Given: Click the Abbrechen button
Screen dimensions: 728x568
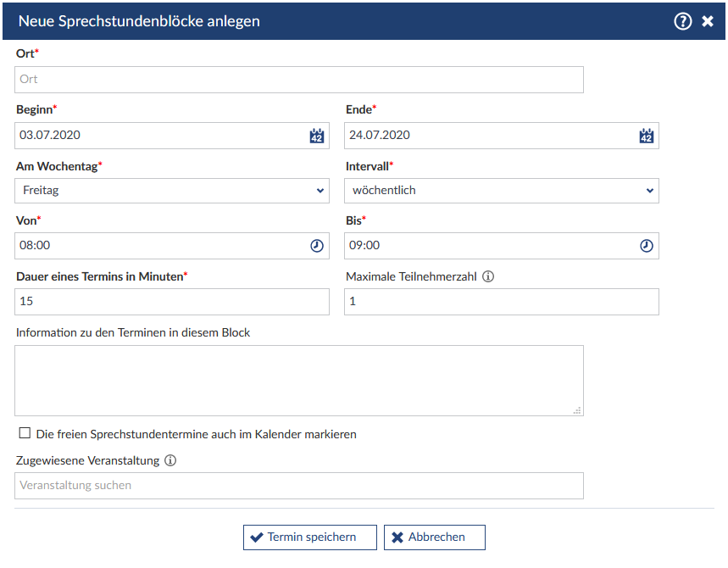Looking at the screenshot, I should [x=435, y=537].
